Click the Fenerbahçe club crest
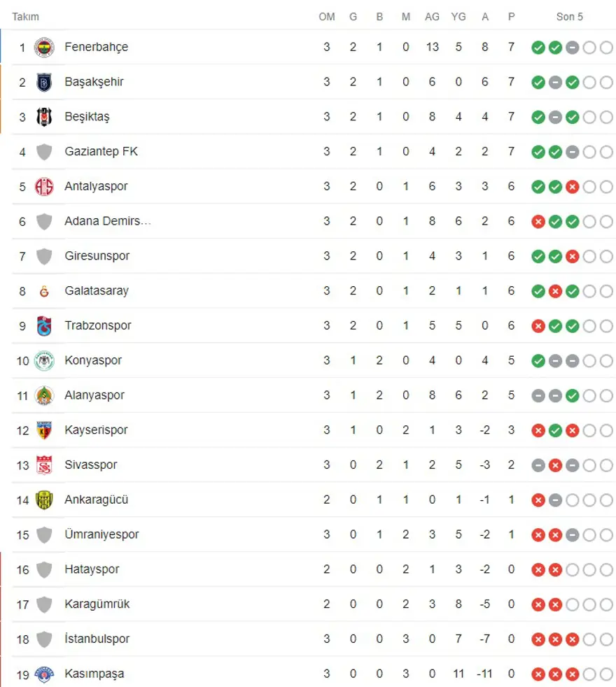The width and height of the screenshot is (616, 687). 44,48
